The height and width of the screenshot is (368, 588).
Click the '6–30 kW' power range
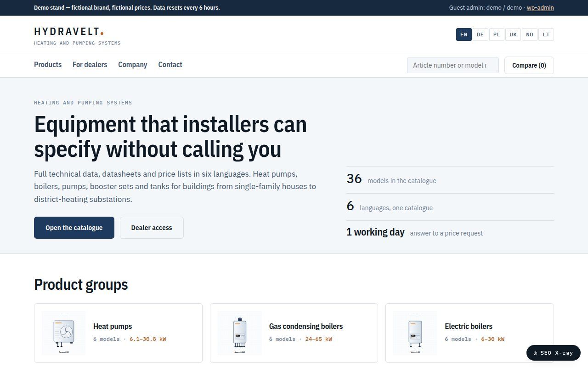pyautogui.click(x=492, y=339)
